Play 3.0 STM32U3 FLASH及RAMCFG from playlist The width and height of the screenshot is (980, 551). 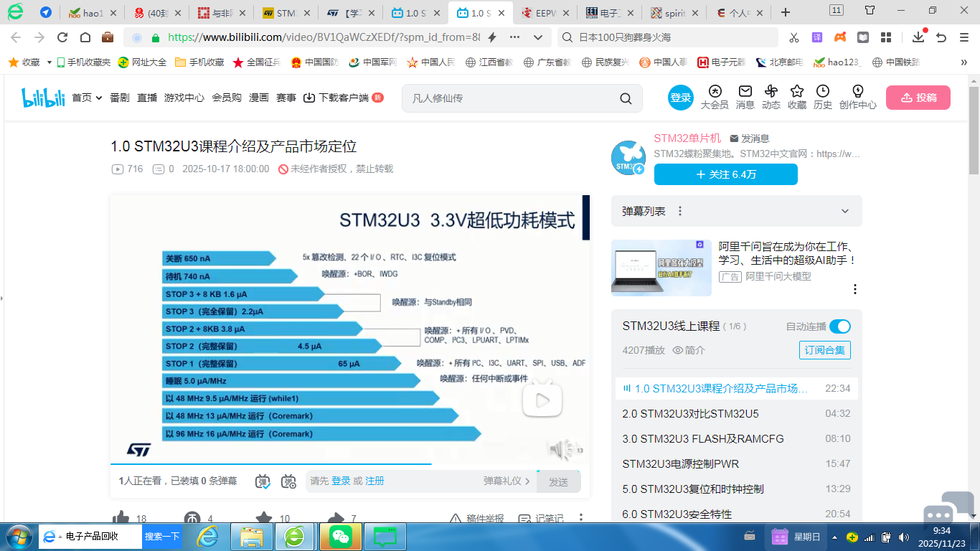tap(703, 438)
